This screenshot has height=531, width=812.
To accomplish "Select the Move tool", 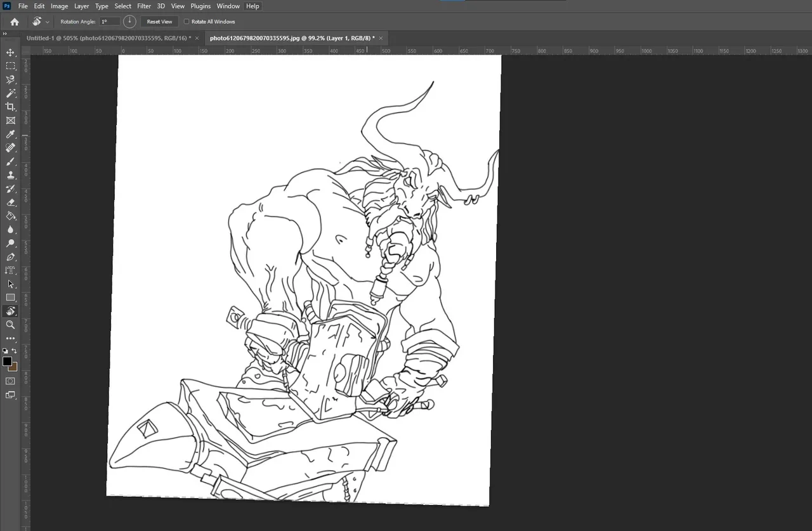I will [10, 52].
